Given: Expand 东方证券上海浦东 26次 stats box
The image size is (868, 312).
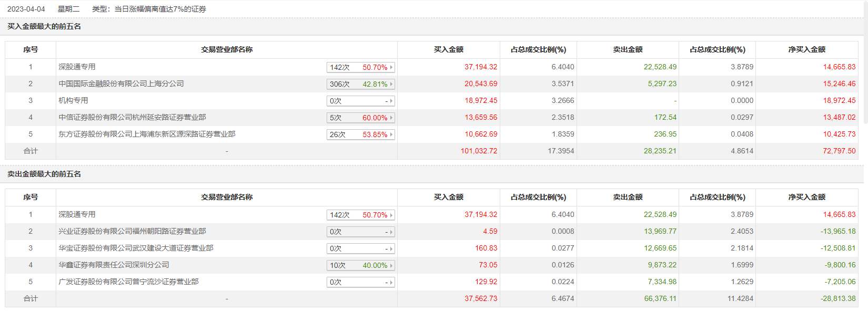Looking at the screenshot, I should 360,134.
